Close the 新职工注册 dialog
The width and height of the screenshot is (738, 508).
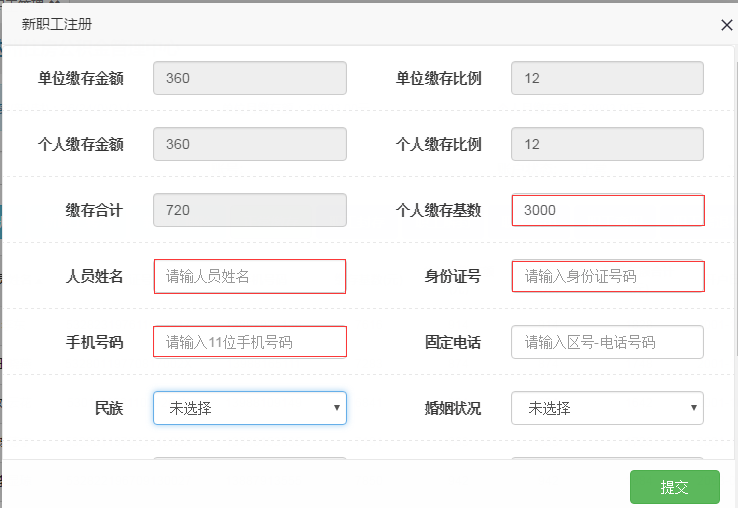point(726,25)
